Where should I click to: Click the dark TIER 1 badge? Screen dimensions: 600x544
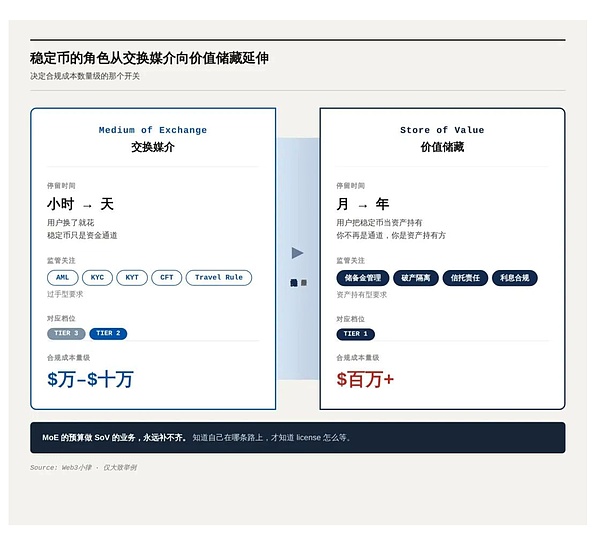(x=355, y=334)
